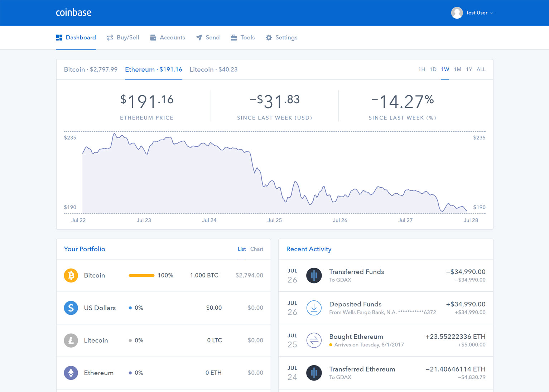Select the Ethereum $191.16 tab
The height and width of the screenshot is (392, 549).
(x=154, y=69)
